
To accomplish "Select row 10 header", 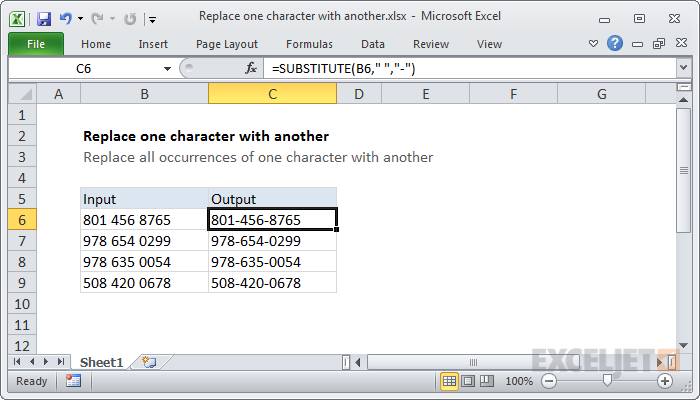I will 22,304.
